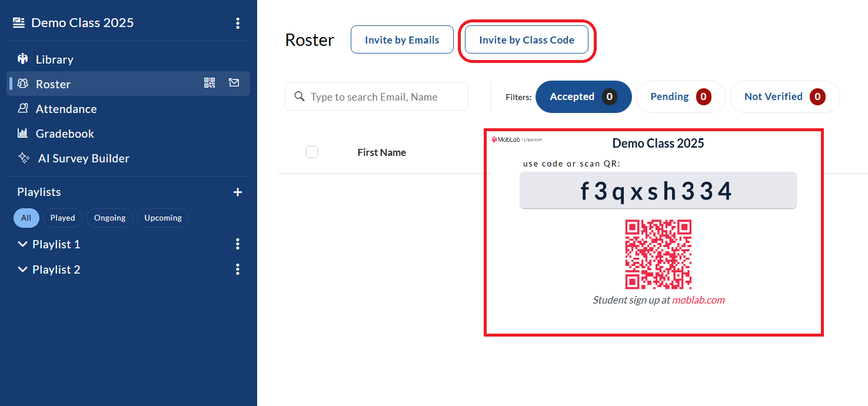Click the Demo Class 2025 class icon
The height and width of the screenshot is (406, 868).
point(19,22)
